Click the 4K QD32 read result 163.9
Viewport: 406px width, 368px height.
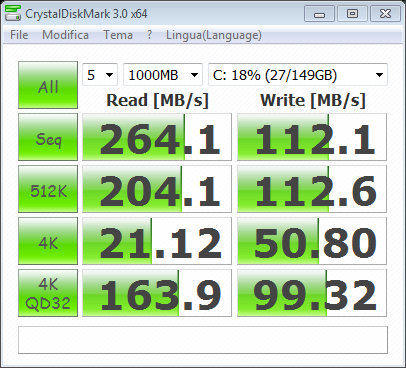157,293
